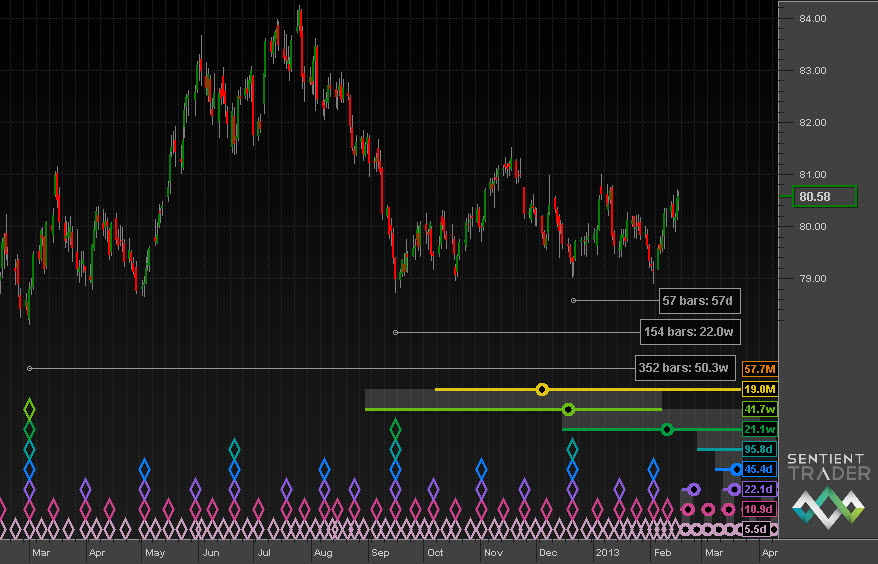This screenshot has width=878, height=564.
Task: Click the light green 41.7w circle marker
Action: tap(568, 409)
